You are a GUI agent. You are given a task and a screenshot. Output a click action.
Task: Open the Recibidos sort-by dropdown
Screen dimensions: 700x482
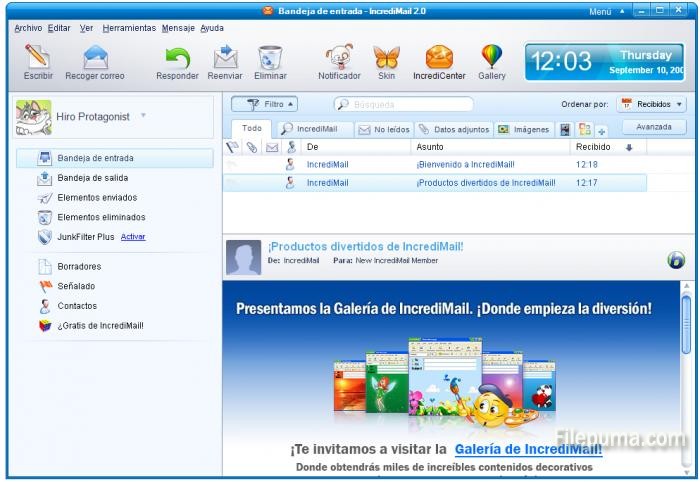[x=652, y=104]
